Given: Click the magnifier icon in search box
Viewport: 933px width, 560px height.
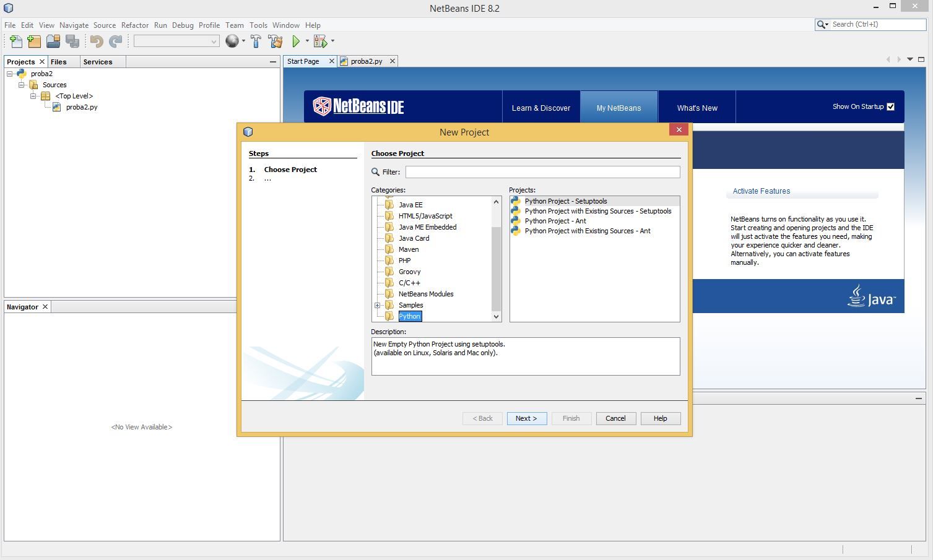Looking at the screenshot, I should [822, 25].
